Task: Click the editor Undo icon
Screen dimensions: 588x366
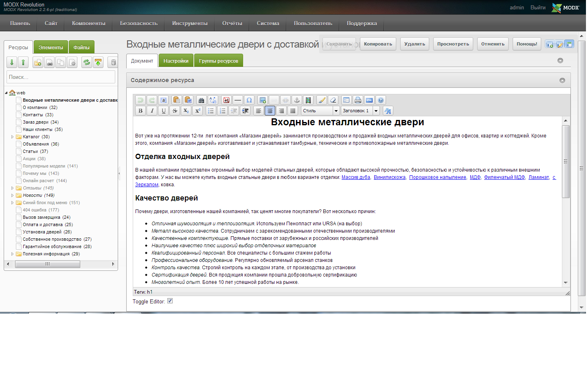Action: [x=140, y=100]
